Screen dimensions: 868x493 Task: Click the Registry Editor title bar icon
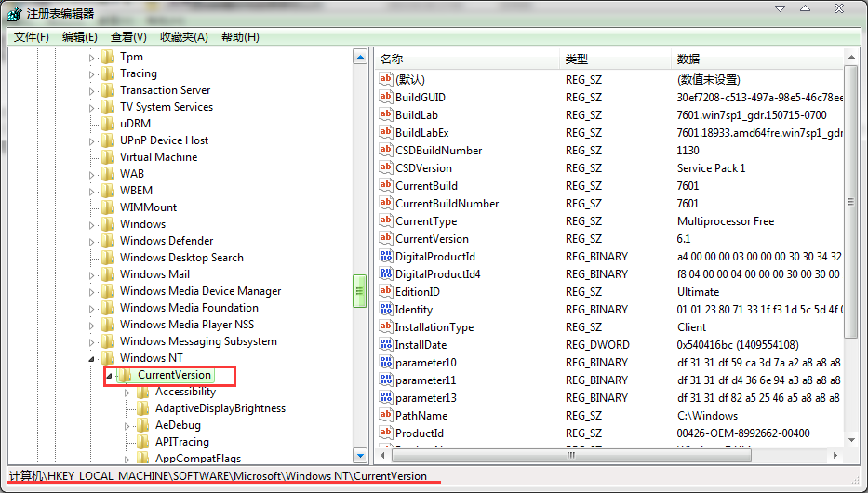(15, 14)
